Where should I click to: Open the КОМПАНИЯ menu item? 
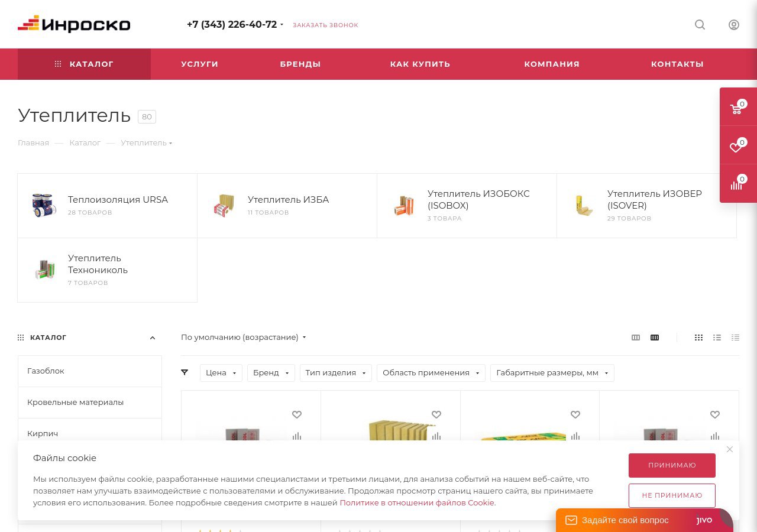[552, 64]
